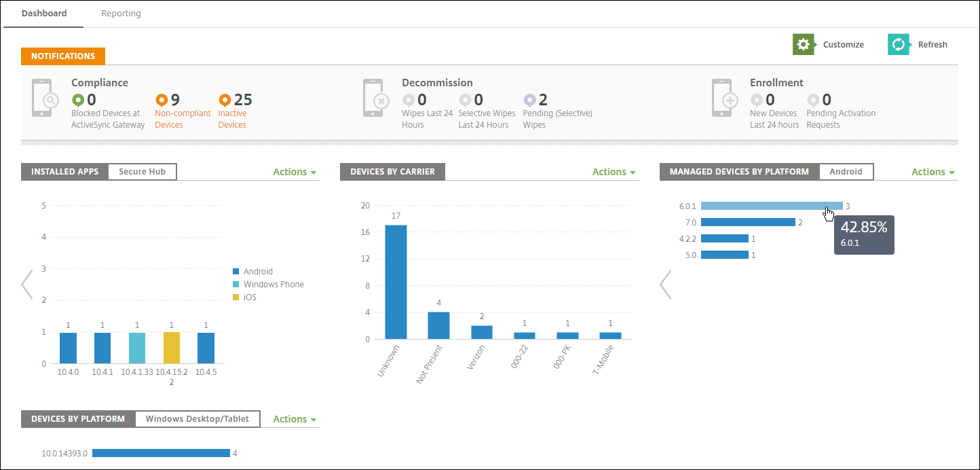This screenshot has width=980, height=470.
Task: Click the green Customize gear icon
Action: 803,44
